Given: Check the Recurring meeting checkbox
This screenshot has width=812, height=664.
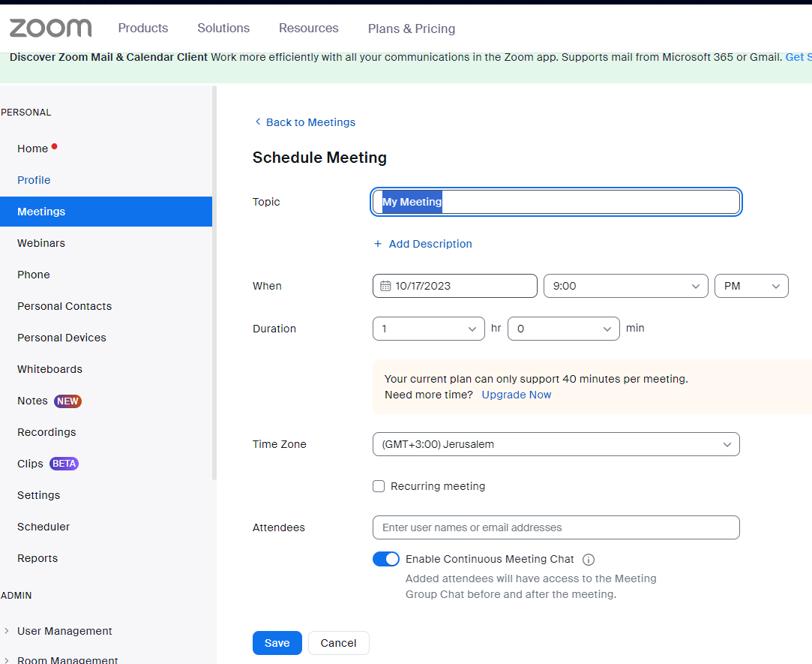Looking at the screenshot, I should click(379, 486).
